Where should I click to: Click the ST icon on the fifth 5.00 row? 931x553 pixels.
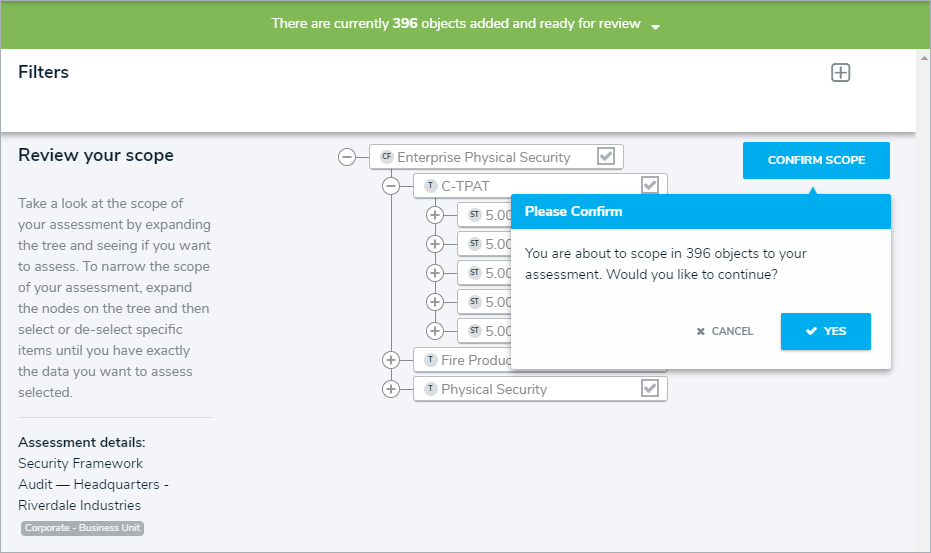tap(474, 330)
